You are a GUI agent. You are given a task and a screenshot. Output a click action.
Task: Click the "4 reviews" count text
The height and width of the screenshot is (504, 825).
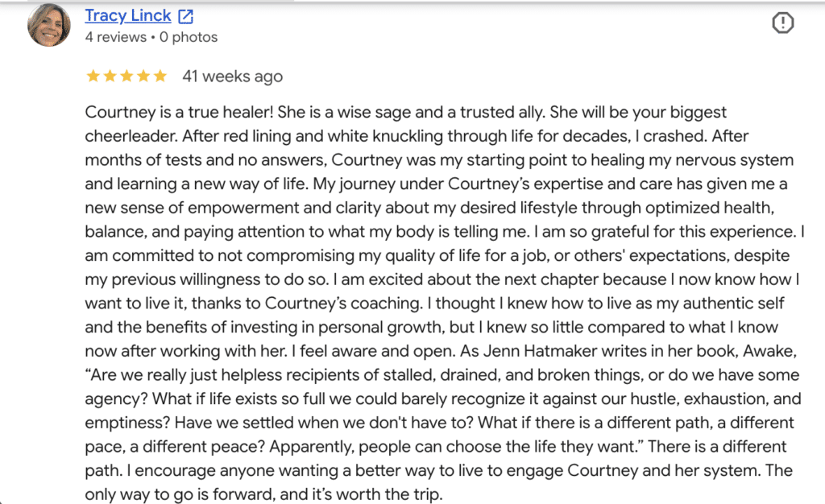tap(116, 37)
